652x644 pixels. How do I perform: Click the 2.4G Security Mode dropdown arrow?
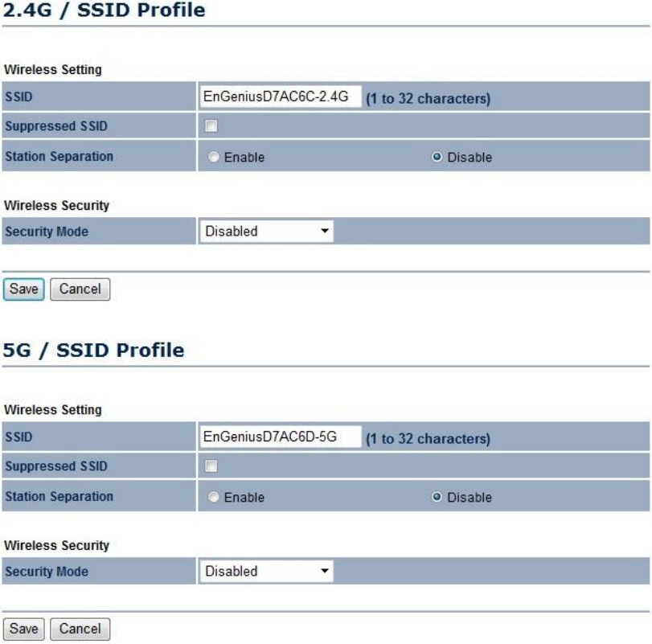pos(325,232)
